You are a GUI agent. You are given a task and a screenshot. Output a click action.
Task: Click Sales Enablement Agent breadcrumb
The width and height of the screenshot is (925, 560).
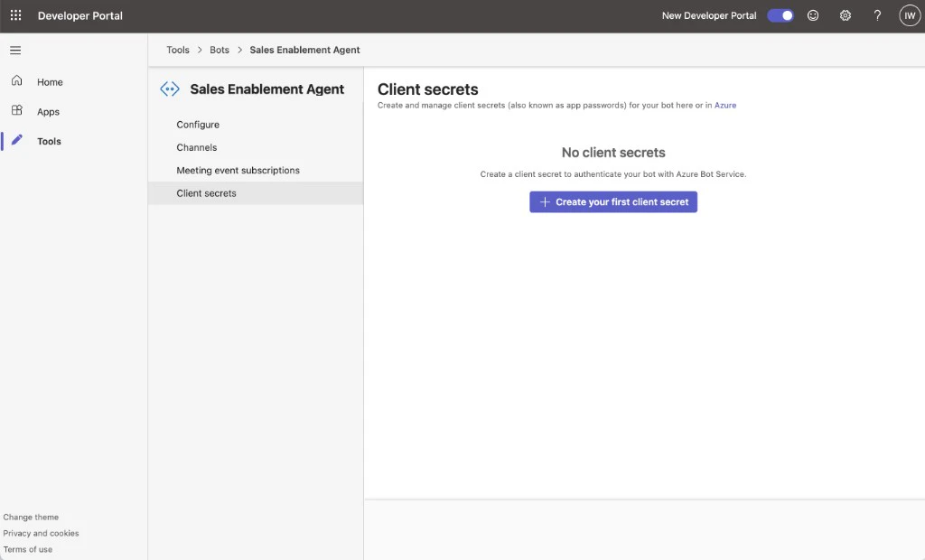304,50
